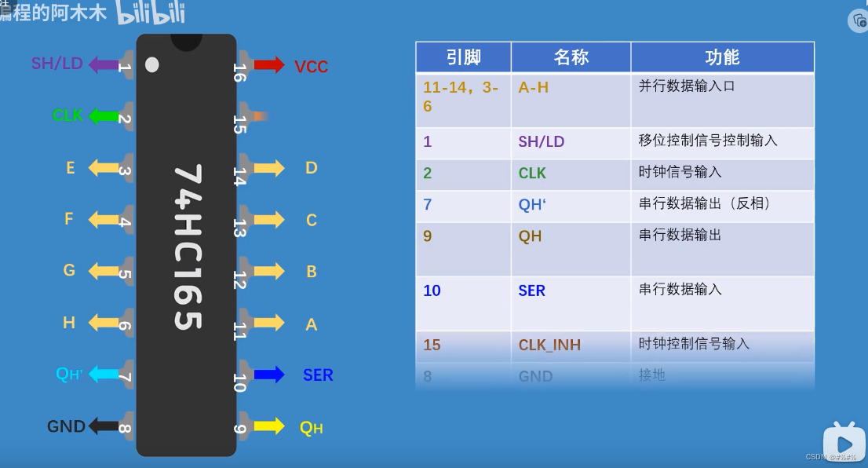Click the SH/LD label beside pin 1
The image size is (868, 468).
57,64
